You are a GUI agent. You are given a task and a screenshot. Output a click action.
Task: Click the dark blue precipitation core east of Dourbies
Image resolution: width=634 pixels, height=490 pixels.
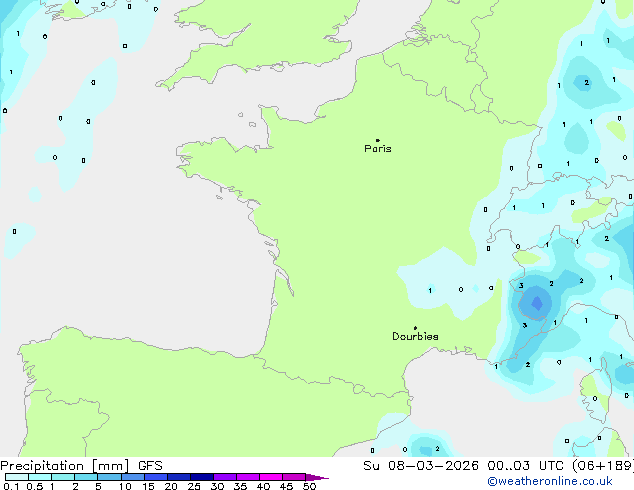pyautogui.click(x=537, y=303)
